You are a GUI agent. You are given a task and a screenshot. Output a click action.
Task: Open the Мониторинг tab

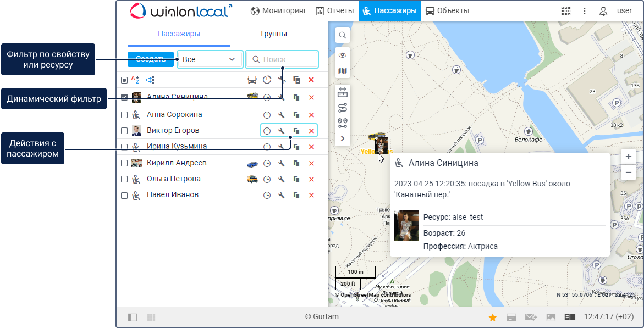[x=278, y=10]
